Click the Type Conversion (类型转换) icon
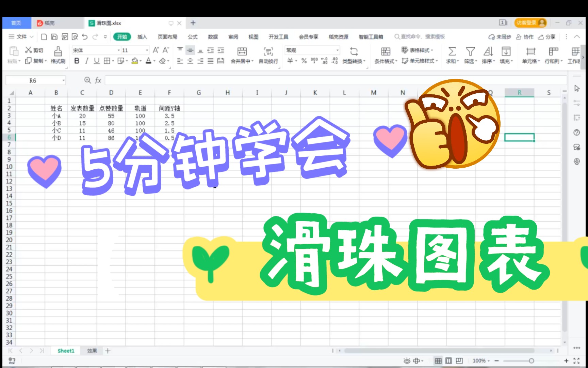Viewport: 588px width, 368px height. pos(354,51)
